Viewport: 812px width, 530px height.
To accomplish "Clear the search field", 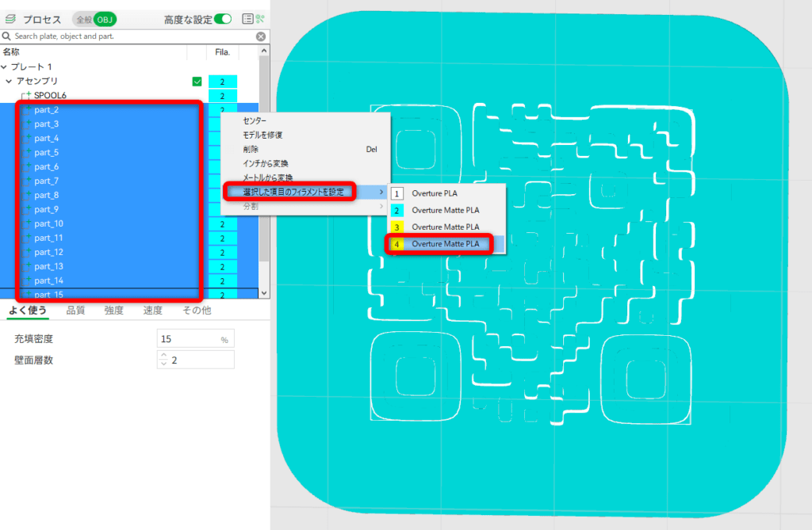I will pyautogui.click(x=261, y=36).
